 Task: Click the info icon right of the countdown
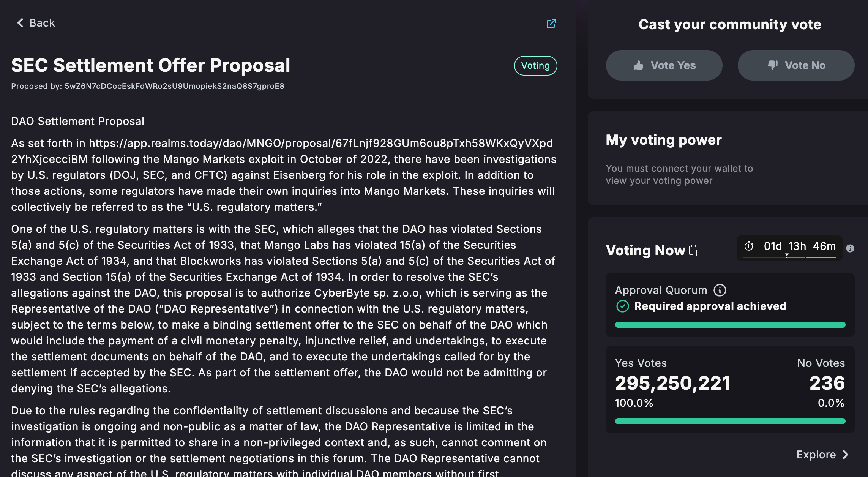850,248
